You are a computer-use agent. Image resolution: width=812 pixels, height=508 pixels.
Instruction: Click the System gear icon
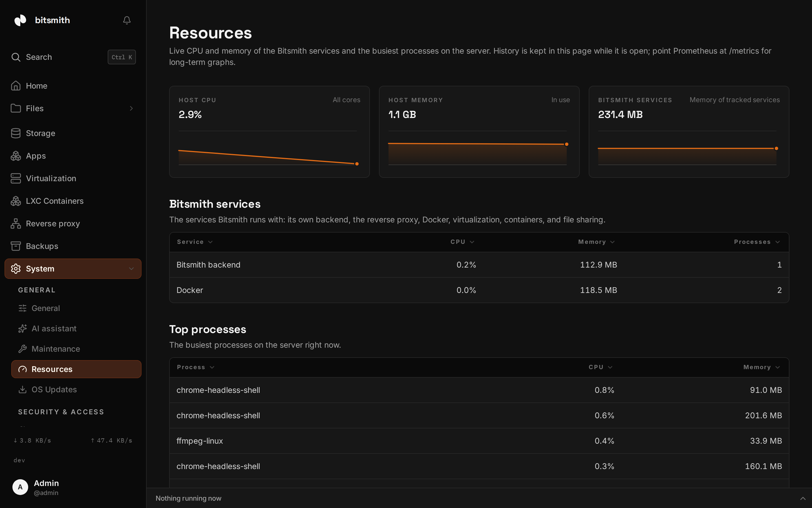click(16, 269)
